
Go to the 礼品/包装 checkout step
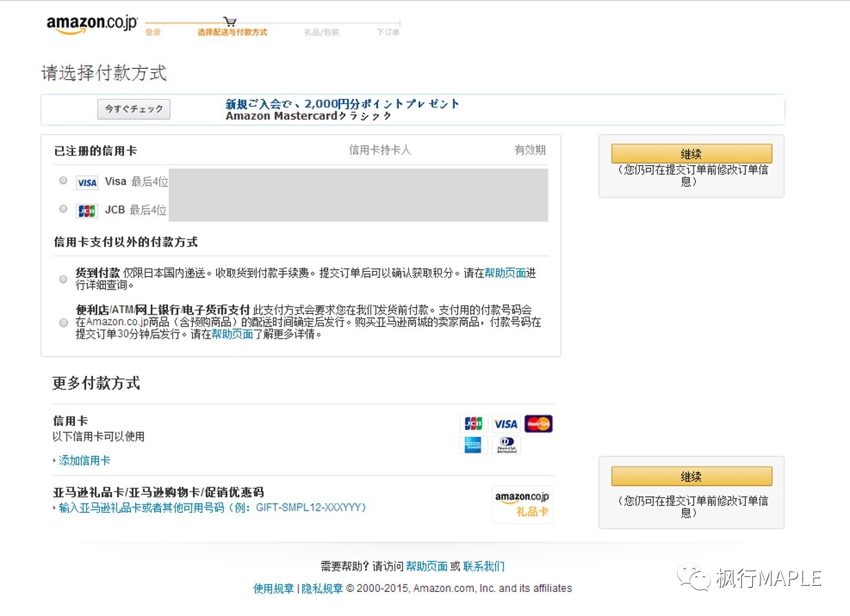tap(320, 31)
